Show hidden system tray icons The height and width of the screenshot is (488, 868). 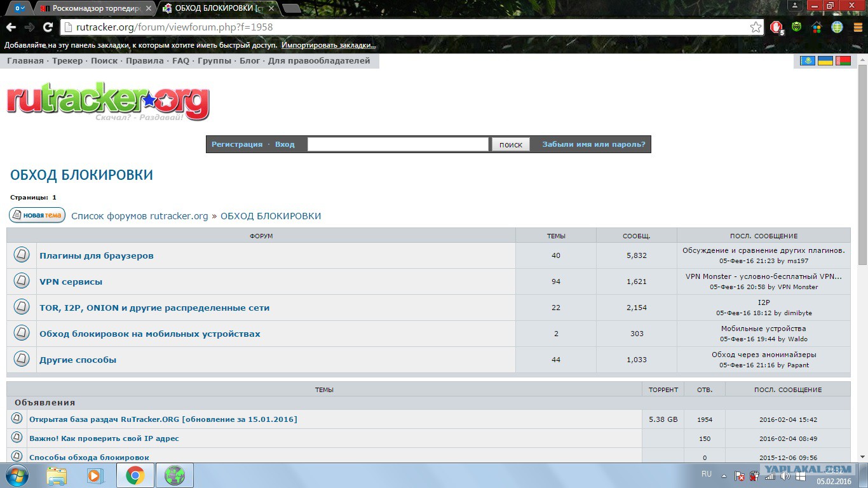pyautogui.click(x=724, y=475)
